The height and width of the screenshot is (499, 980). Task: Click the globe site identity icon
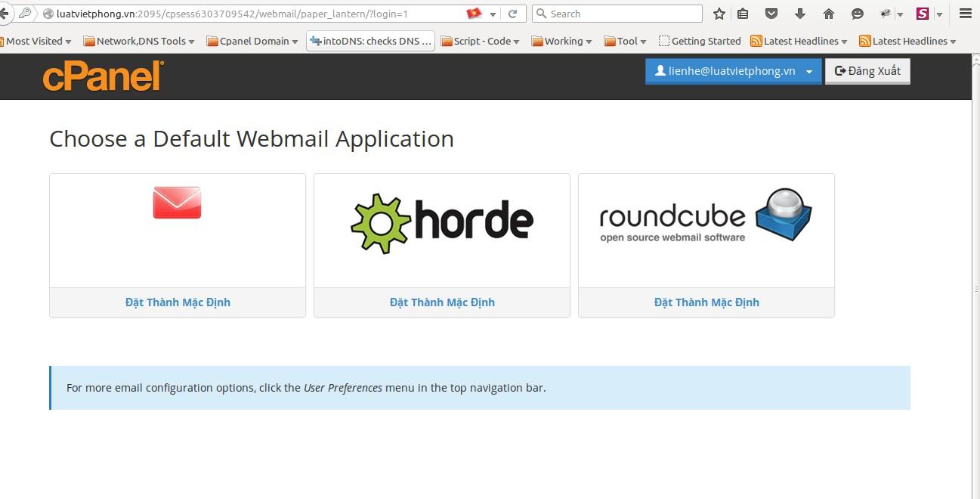[49, 14]
